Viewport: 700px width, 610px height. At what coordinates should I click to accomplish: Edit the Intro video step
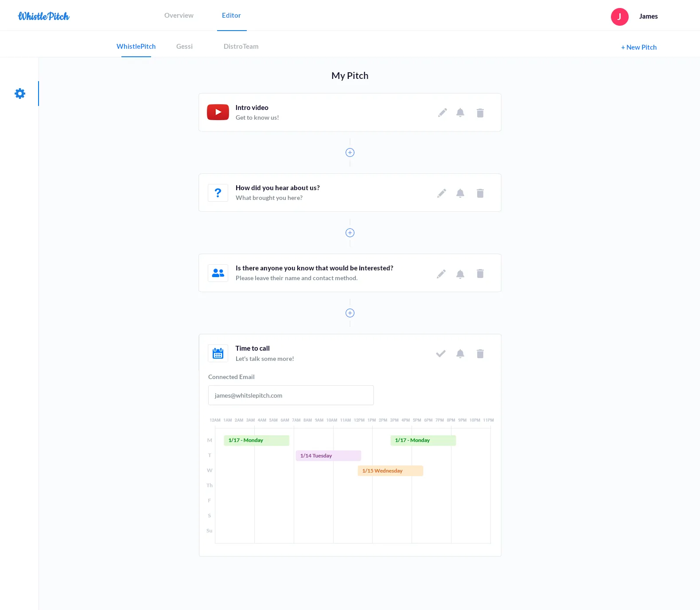(x=443, y=113)
